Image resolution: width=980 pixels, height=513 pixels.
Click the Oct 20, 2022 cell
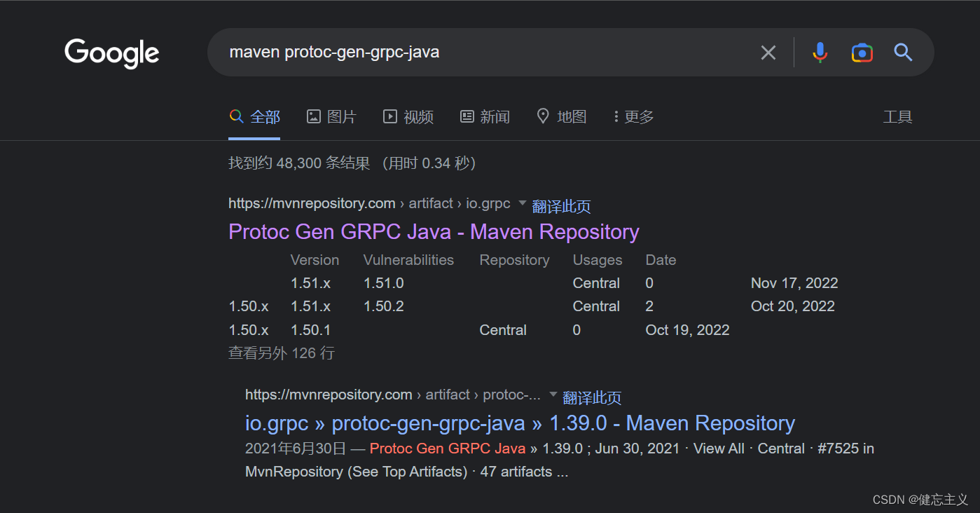click(x=792, y=306)
